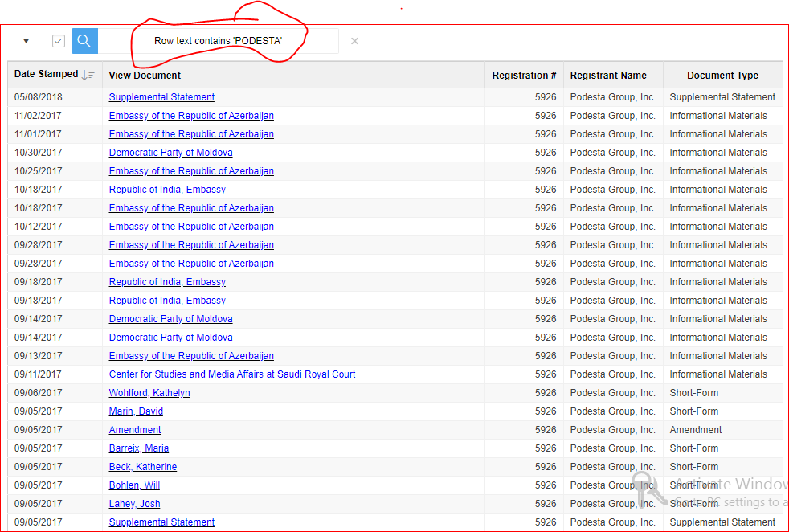Select Supplemental Statement type cell in 05/08/2018 row
This screenshot has height=532, width=789.
click(x=722, y=97)
